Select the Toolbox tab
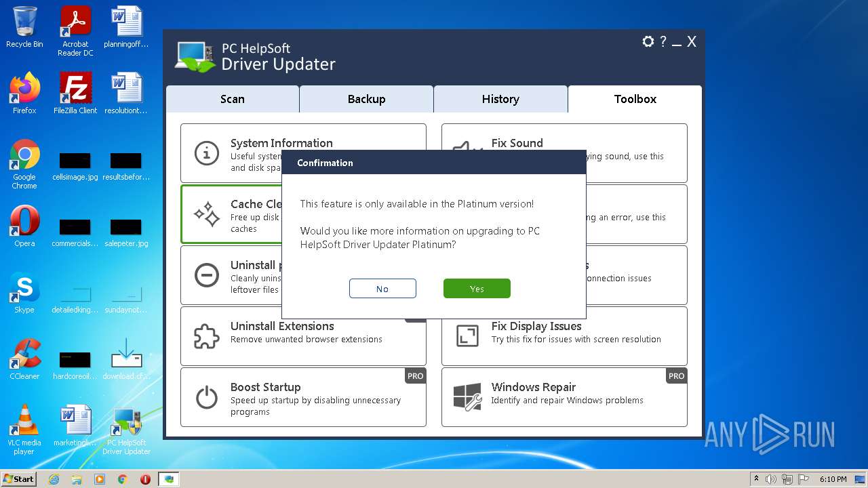The height and width of the screenshot is (488, 868). (635, 99)
